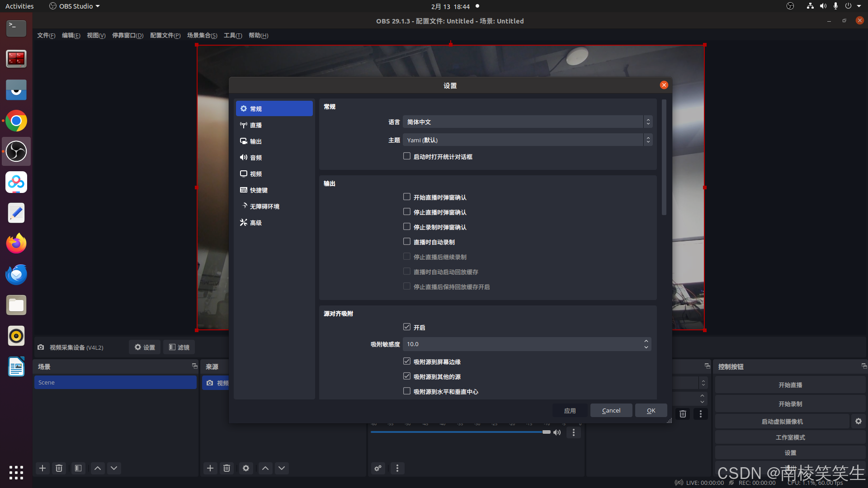The image size is (868, 488).
Task: Click the 开始录制 button
Action: [x=790, y=404]
